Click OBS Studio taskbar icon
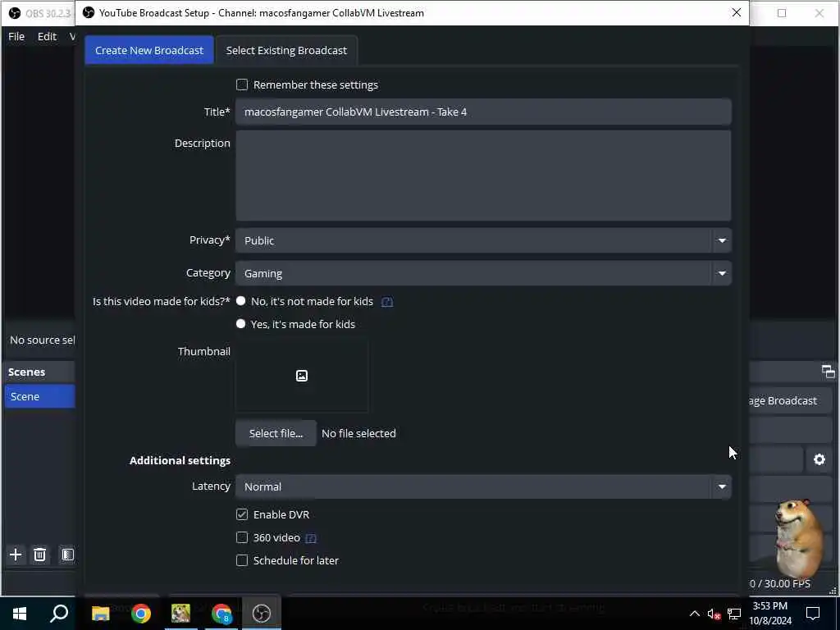Viewport: 840px width, 630px height. [x=262, y=614]
